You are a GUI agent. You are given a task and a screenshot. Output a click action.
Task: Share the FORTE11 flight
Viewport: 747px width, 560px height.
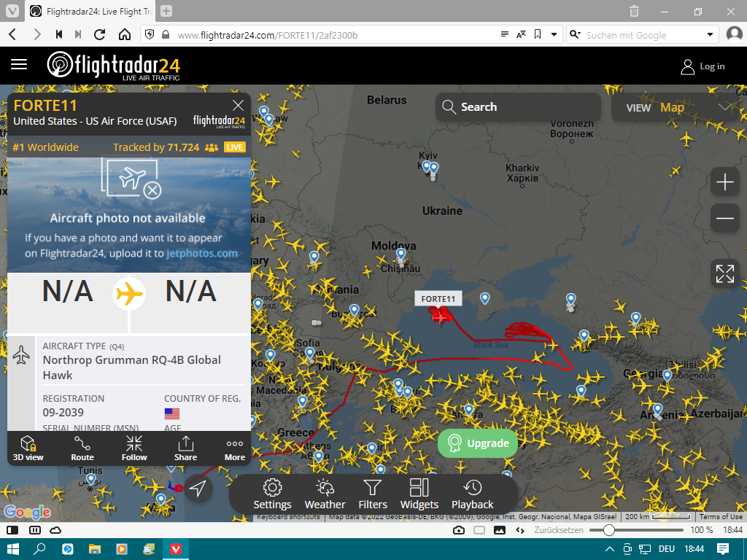pyautogui.click(x=185, y=448)
